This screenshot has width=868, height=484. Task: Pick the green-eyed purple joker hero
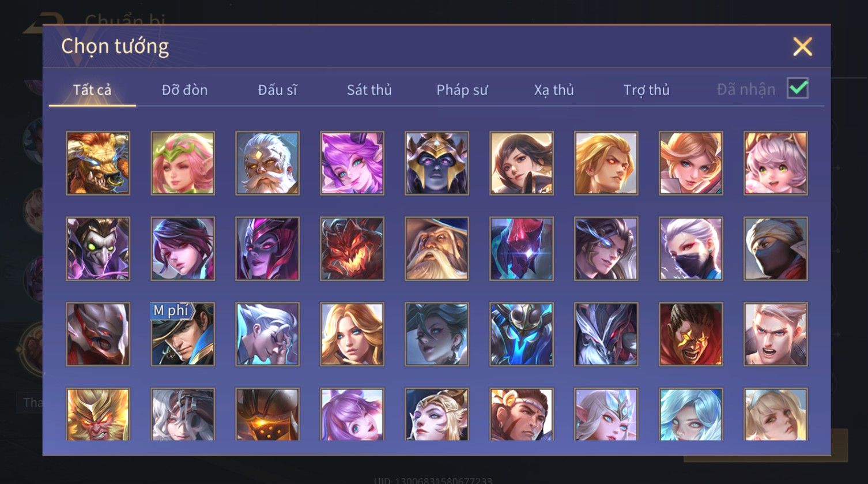tap(98, 249)
